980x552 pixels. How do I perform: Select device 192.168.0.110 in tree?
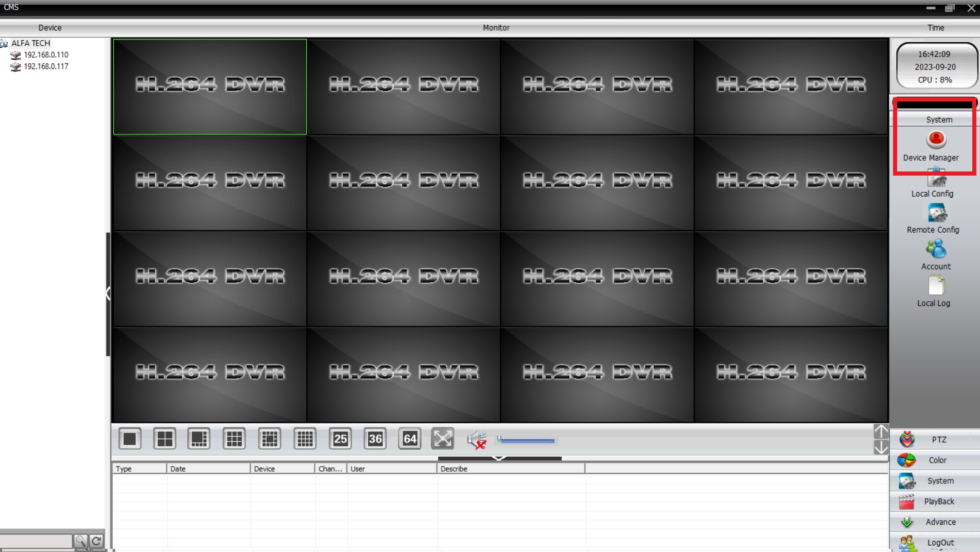tap(46, 55)
